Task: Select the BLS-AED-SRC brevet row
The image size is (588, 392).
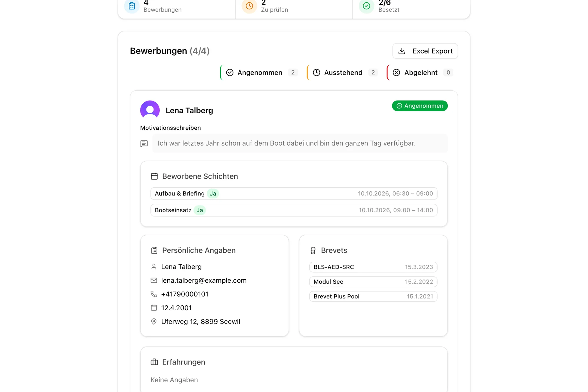Action: pyautogui.click(x=373, y=267)
